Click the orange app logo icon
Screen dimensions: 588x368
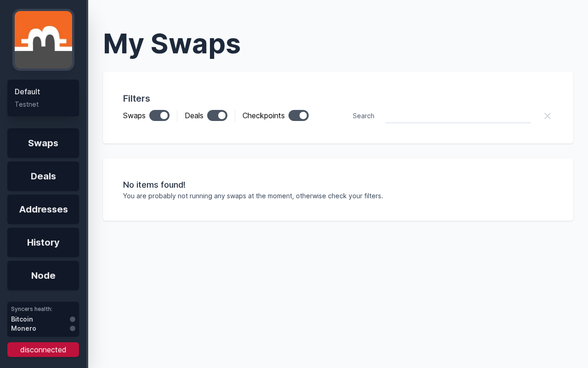43,40
